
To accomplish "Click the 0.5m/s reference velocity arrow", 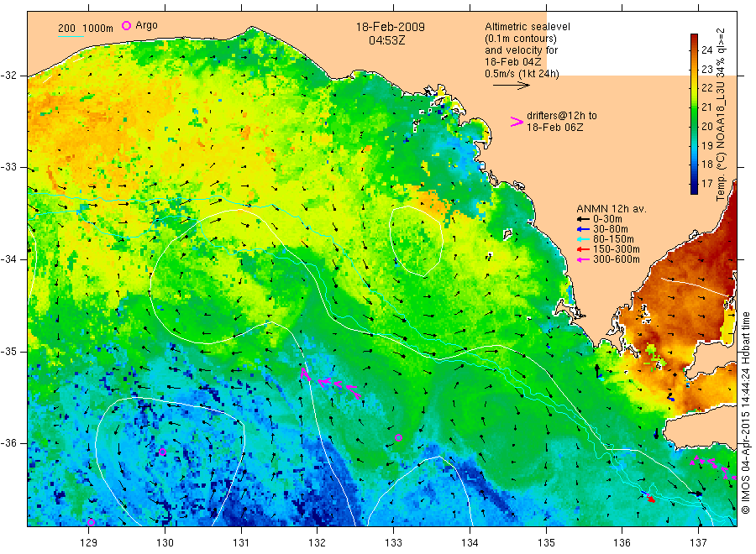I will click(511, 86).
